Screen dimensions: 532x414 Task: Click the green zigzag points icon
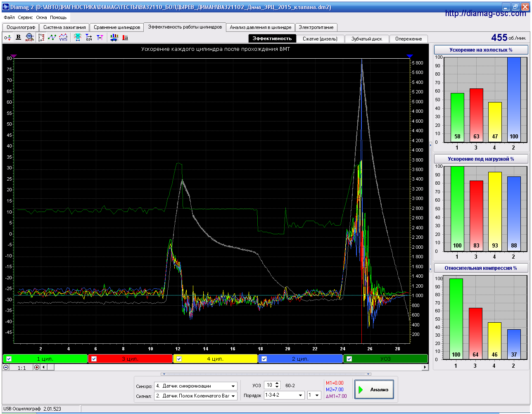[x=52, y=38]
